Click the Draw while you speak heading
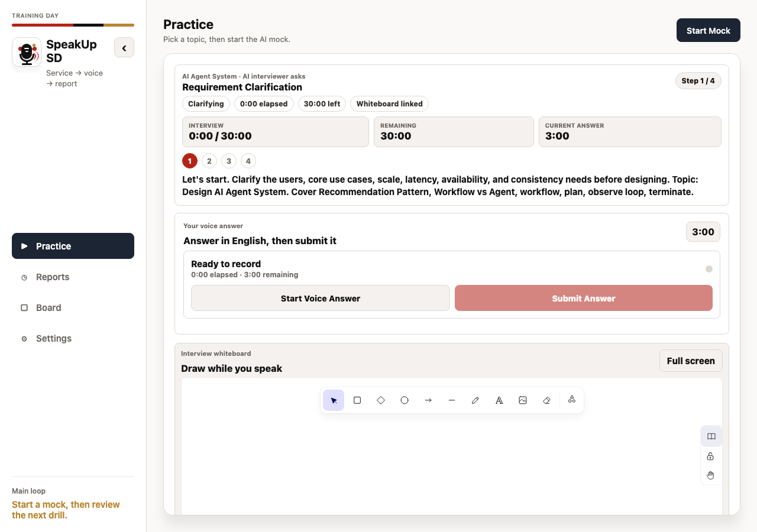This screenshot has height=532, width=757. pyautogui.click(x=231, y=368)
